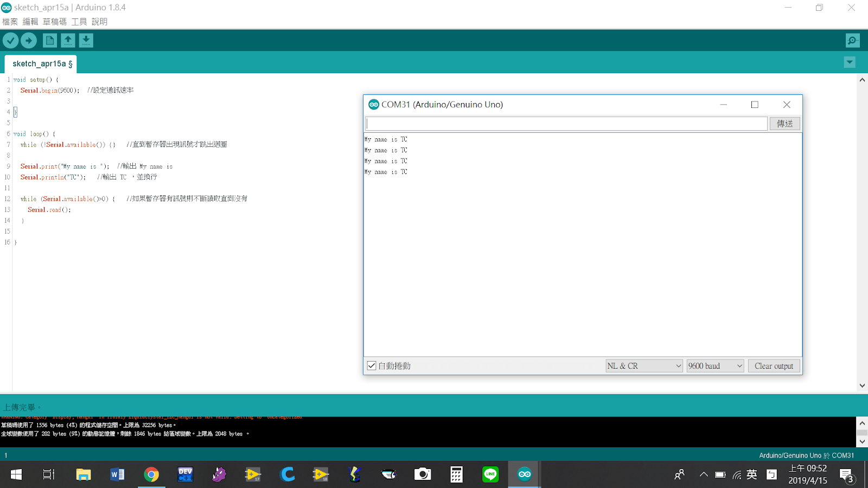Click the People icon in the taskbar

coord(679,474)
